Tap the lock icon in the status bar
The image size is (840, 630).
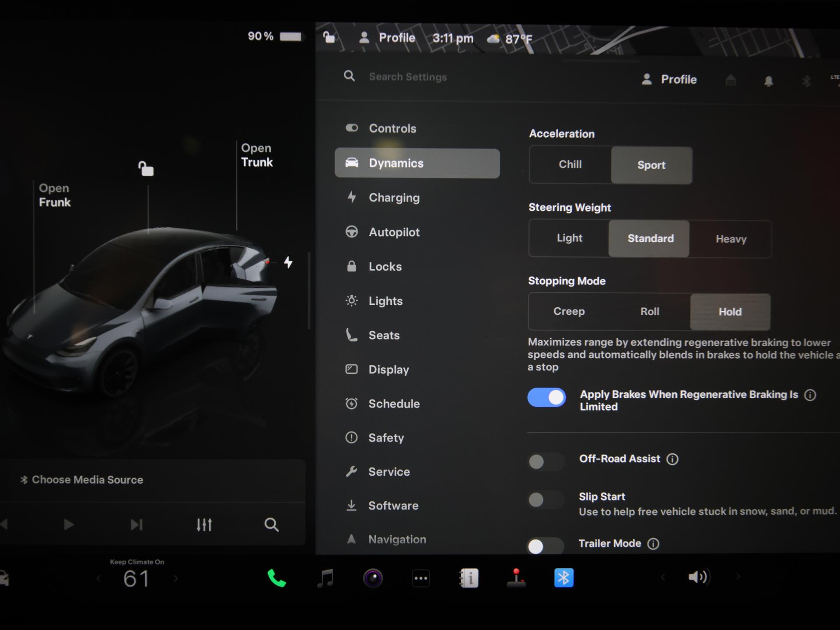pos(329,38)
